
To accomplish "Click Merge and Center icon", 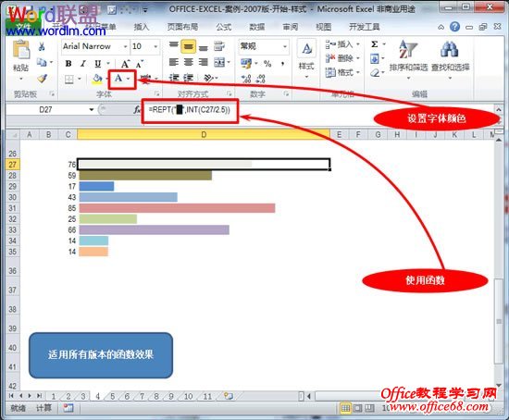I will click(219, 62).
